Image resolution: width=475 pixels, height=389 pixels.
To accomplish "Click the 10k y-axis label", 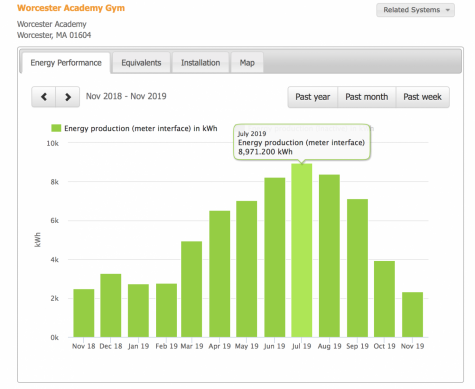I will pos(53,143).
